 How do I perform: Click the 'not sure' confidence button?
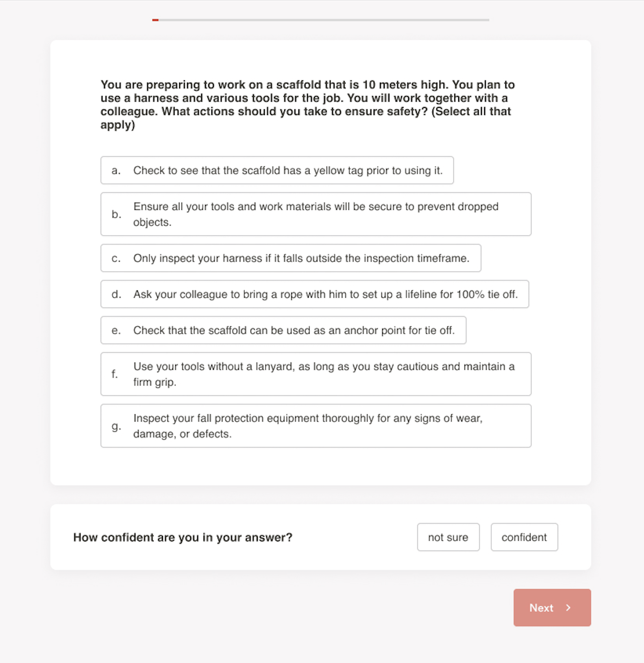tap(448, 537)
